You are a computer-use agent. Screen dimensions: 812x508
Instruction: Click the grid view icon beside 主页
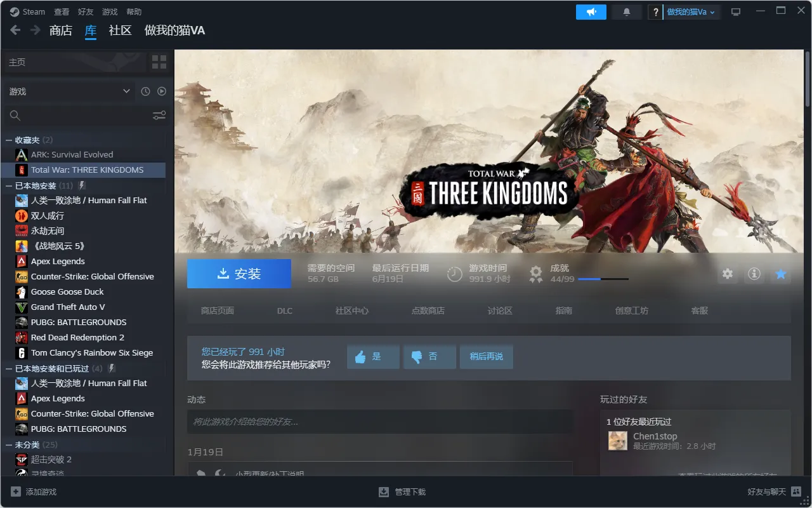point(159,62)
